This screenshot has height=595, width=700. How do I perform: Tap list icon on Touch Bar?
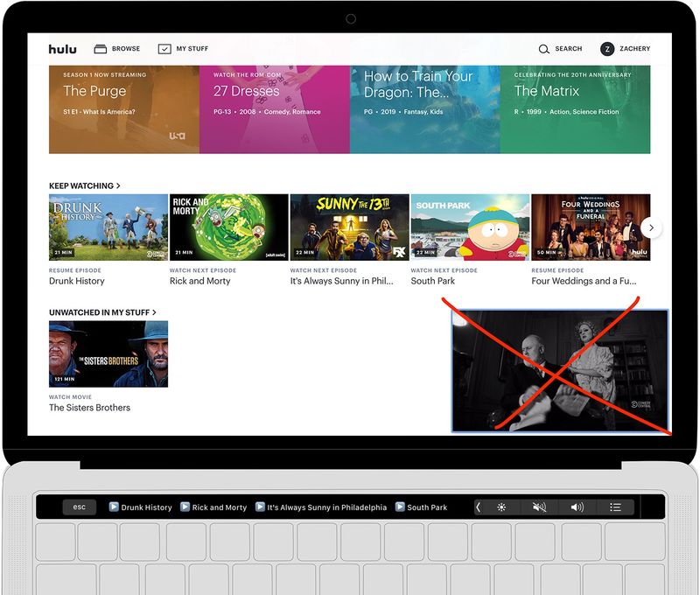(x=615, y=507)
